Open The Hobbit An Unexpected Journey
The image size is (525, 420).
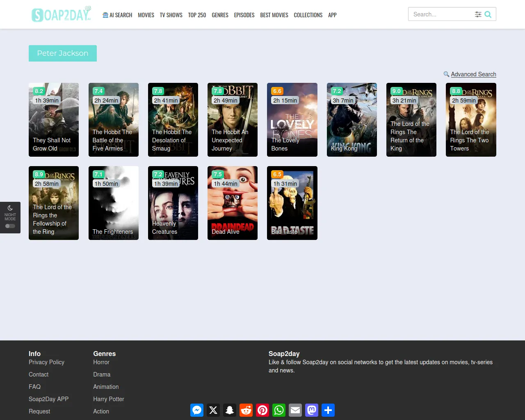[233, 120]
